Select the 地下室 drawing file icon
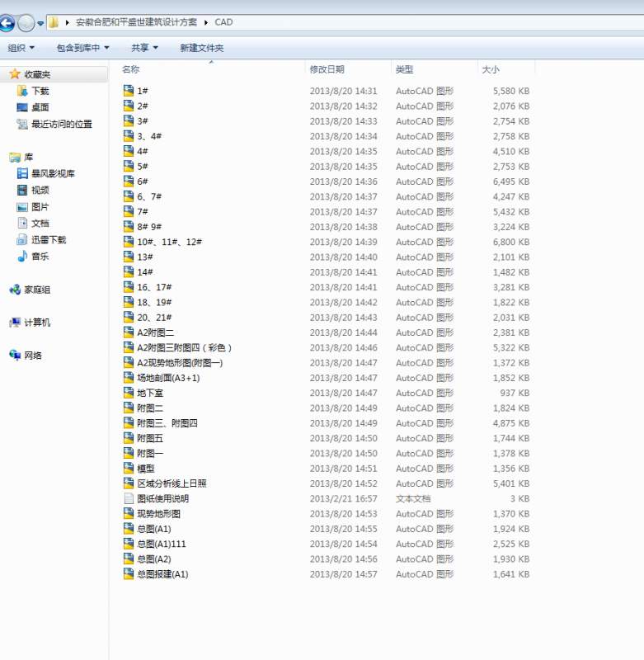Image resolution: width=644 pixels, height=660 pixels. (x=129, y=393)
